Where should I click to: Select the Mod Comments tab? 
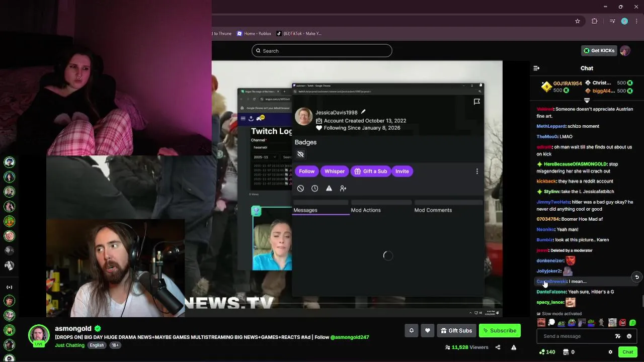[x=433, y=210]
